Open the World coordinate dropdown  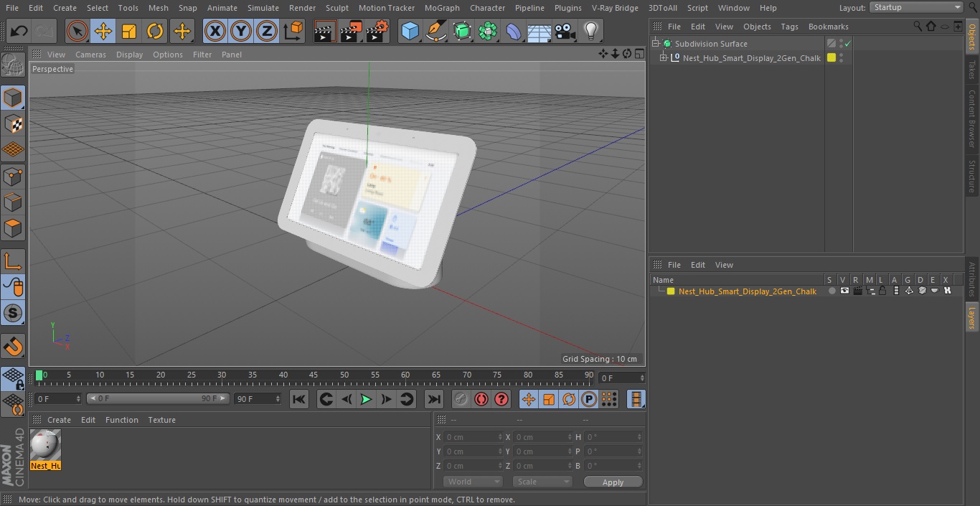[473, 482]
